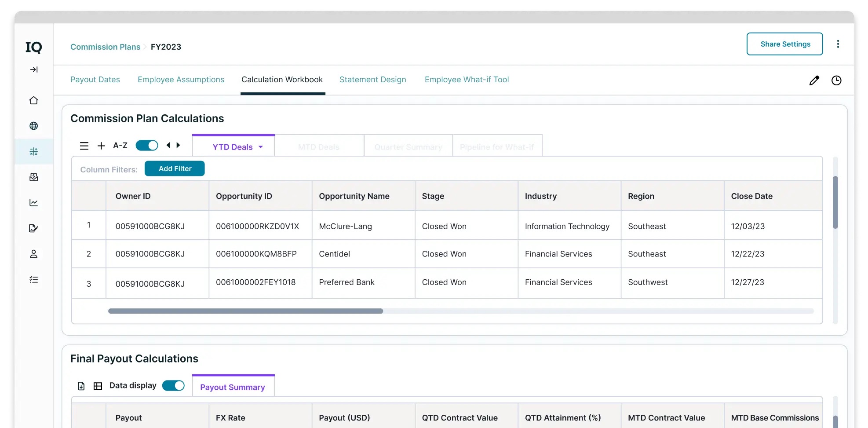Switch to the Employee Assumptions tab
The width and height of the screenshot is (868, 428).
[181, 80]
